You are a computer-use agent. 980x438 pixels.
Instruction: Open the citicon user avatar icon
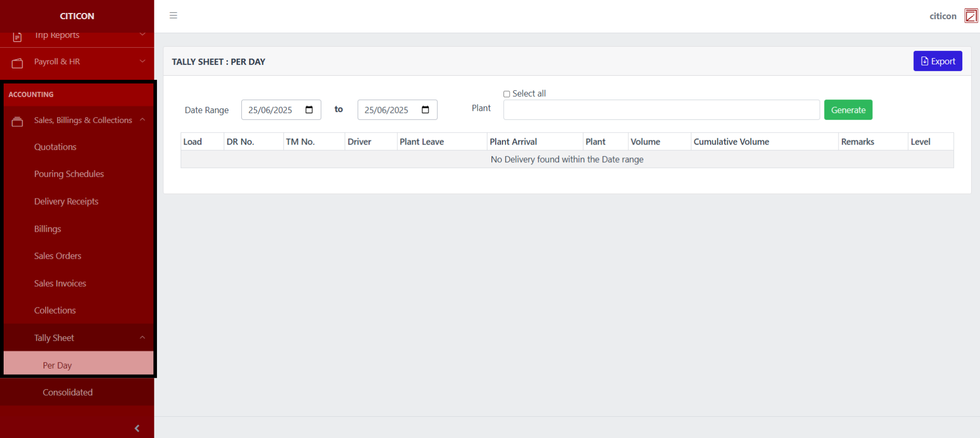[971, 16]
